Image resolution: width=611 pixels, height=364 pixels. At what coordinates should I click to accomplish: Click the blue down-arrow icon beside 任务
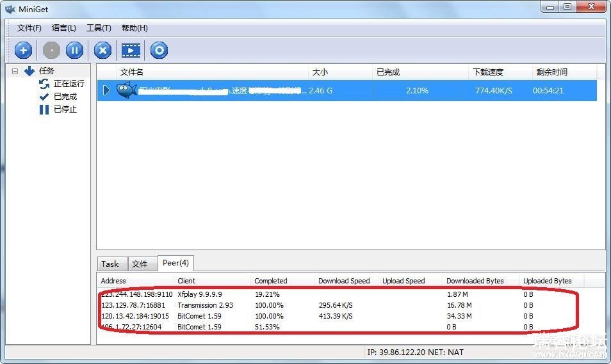(x=29, y=71)
